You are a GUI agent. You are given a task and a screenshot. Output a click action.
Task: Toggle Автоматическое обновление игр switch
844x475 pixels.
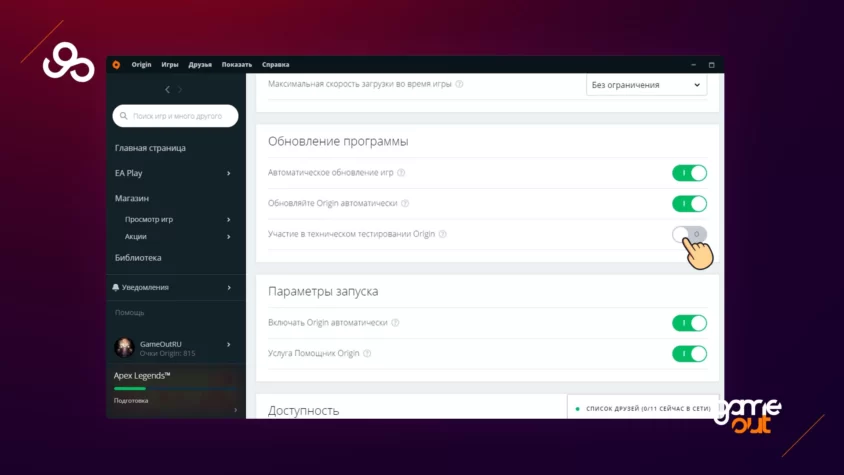point(689,173)
